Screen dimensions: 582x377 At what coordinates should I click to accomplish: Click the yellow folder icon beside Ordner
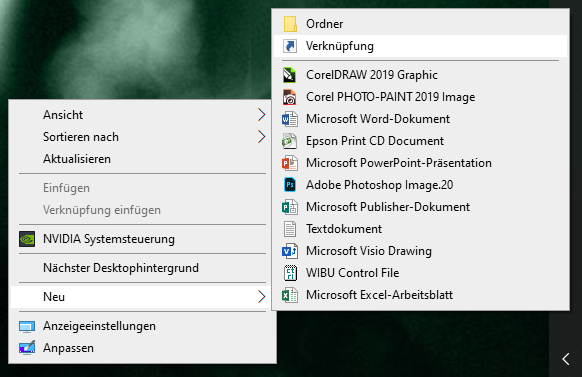[x=290, y=24]
